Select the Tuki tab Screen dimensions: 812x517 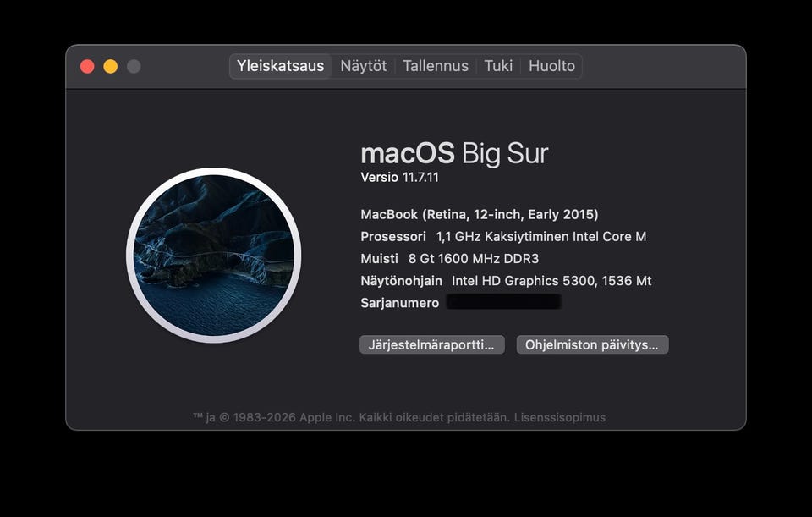[498, 66]
